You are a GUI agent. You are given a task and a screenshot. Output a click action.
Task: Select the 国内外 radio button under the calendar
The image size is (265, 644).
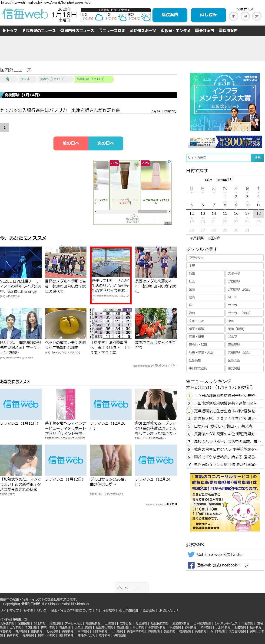pos(209,238)
